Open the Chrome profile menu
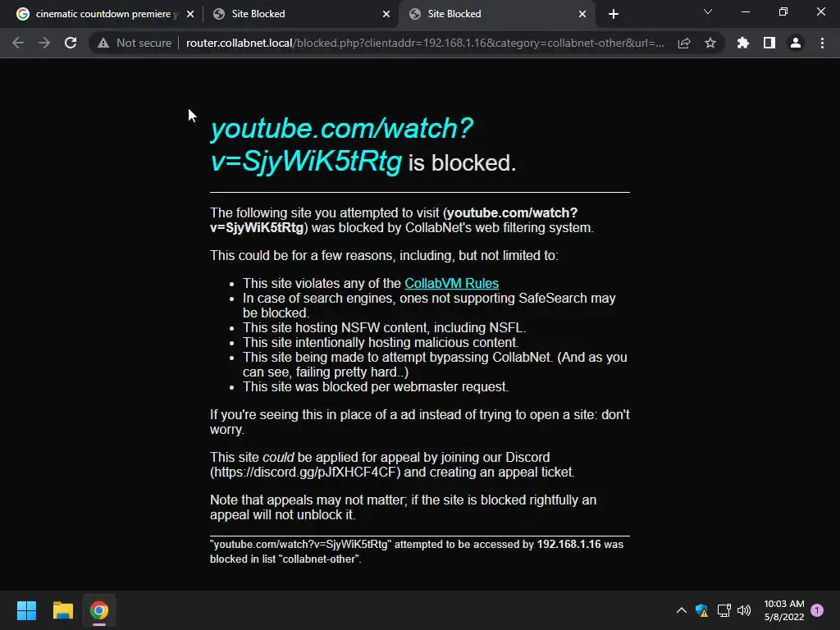The image size is (840, 630). [x=796, y=43]
